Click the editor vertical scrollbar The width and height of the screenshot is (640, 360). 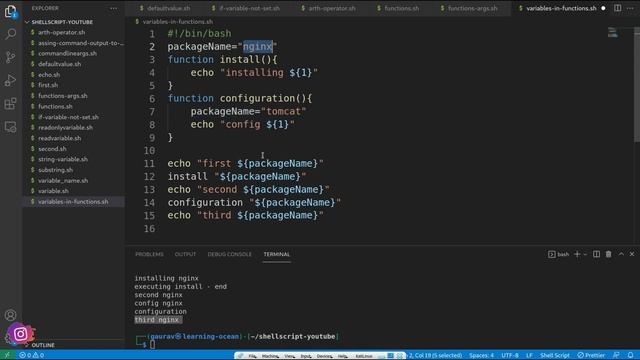(x=637, y=85)
